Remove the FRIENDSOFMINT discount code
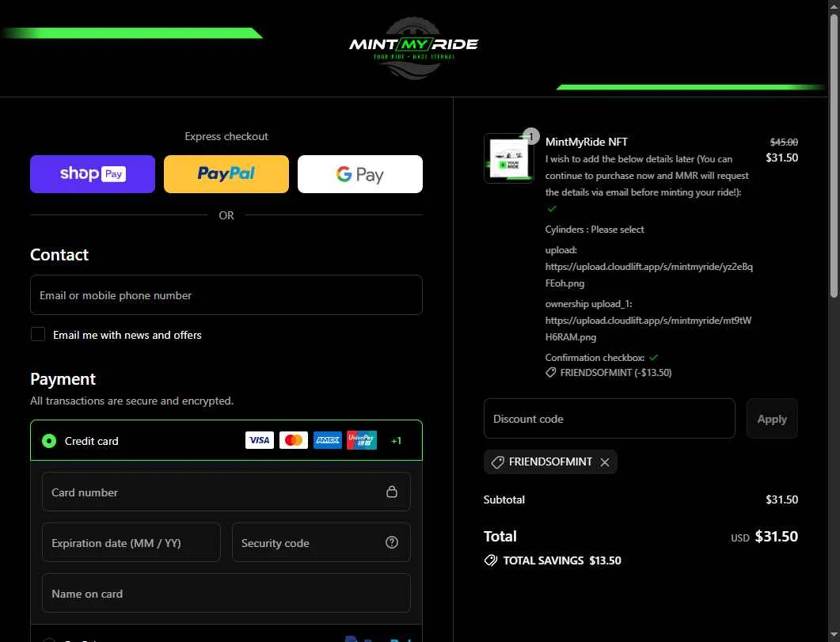840x642 pixels. point(605,462)
